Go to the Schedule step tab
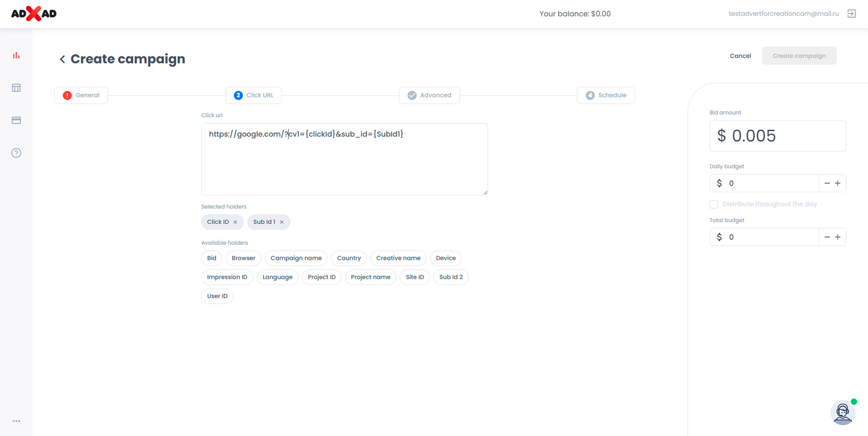Viewport: 868px width, 436px height. coord(606,95)
